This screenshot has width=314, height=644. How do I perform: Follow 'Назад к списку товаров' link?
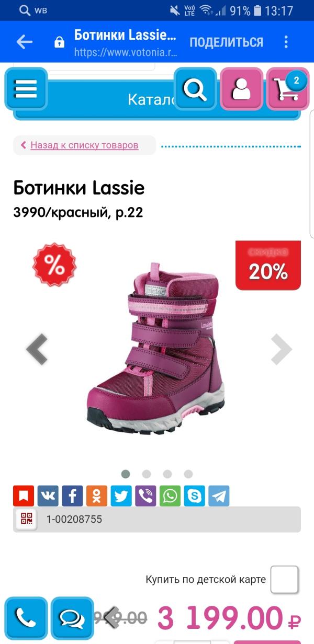click(84, 145)
